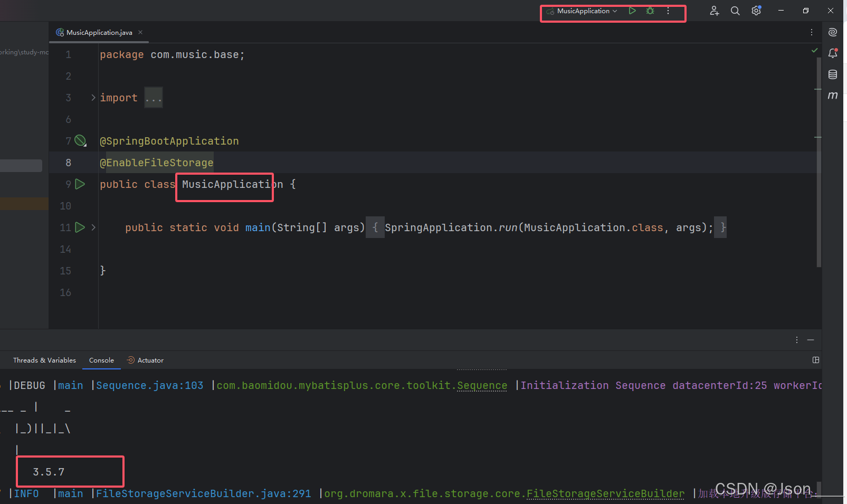The height and width of the screenshot is (504, 847).
Task: Restore down the IDE window
Action: 806,11
